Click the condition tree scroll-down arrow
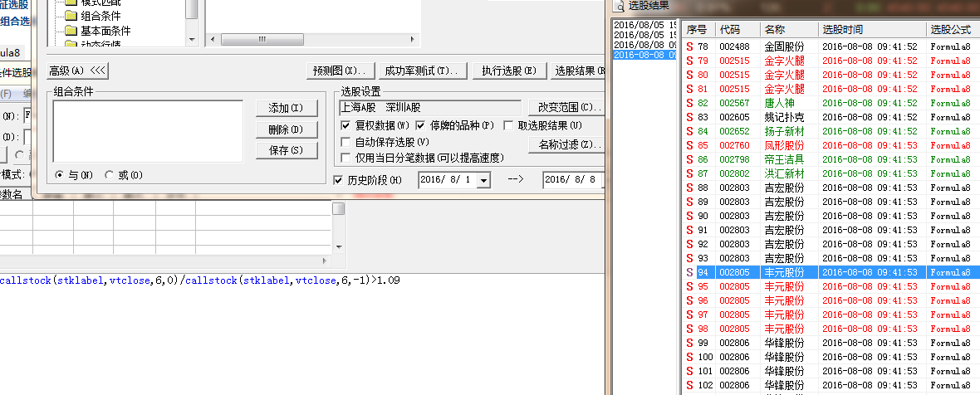 pyautogui.click(x=192, y=39)
